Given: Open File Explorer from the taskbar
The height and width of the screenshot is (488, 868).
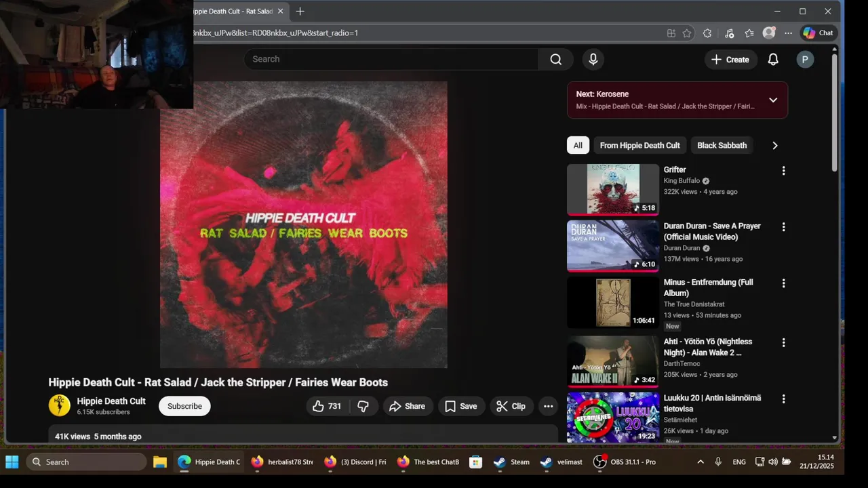Looking at the screenshot, I should click(x=160, y=462).
